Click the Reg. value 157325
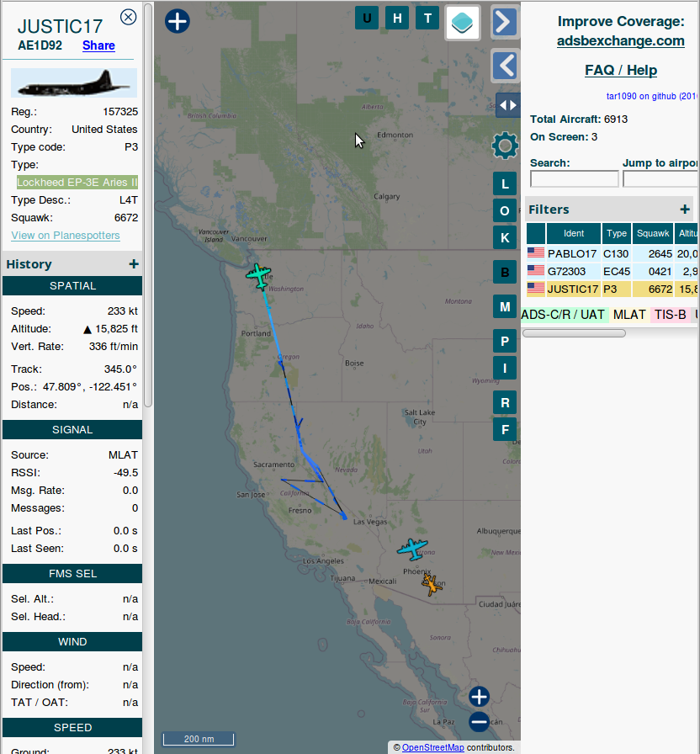 point(120,112)
